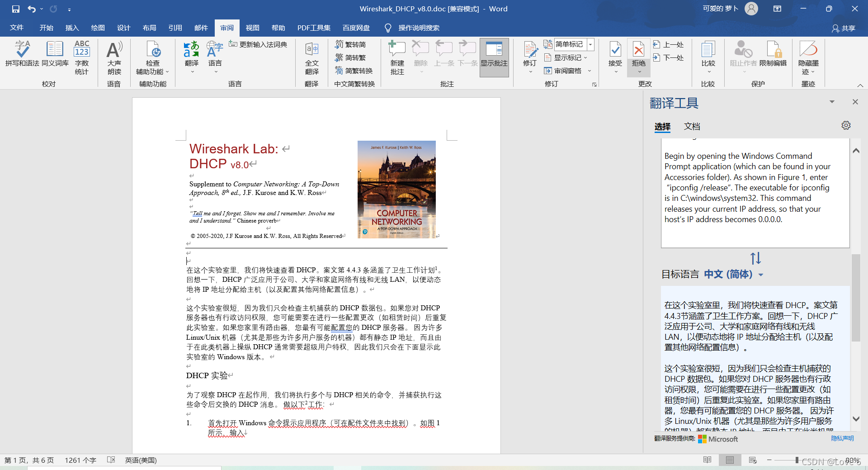Click the user account 可爱的 萝卜
This screenshot has width=868, height=470.
point(730,9)
